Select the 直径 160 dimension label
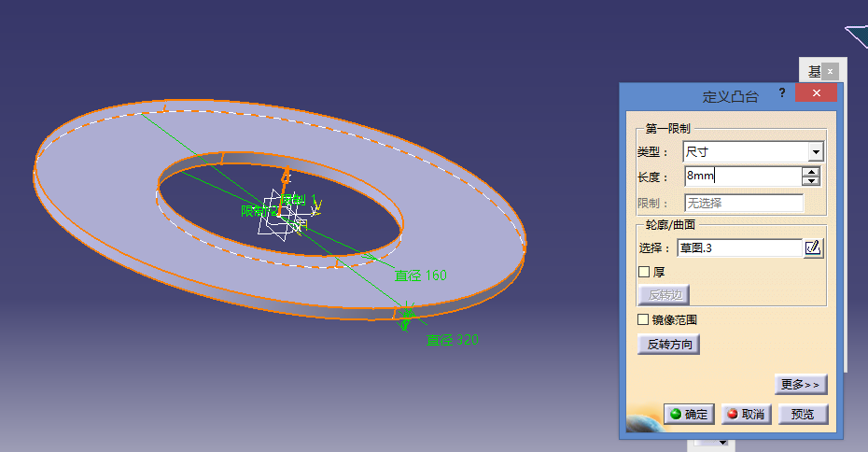 (420, 275)
